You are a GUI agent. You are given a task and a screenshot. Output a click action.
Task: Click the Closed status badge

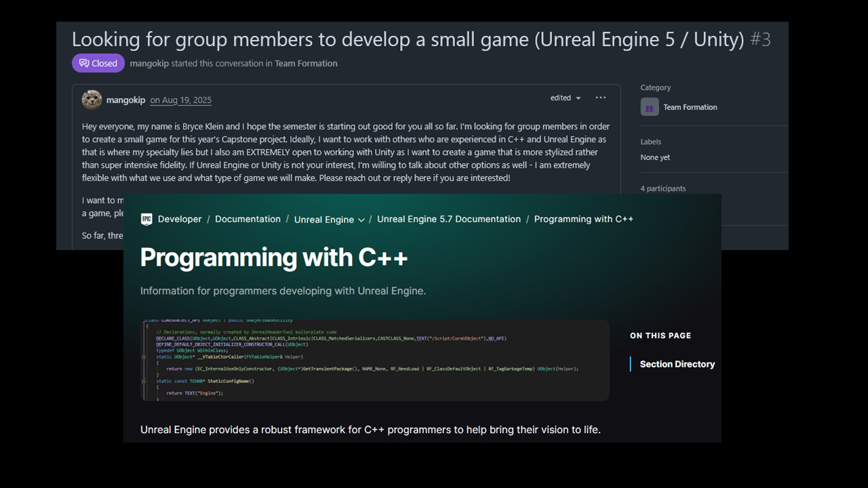click(98, 63)
